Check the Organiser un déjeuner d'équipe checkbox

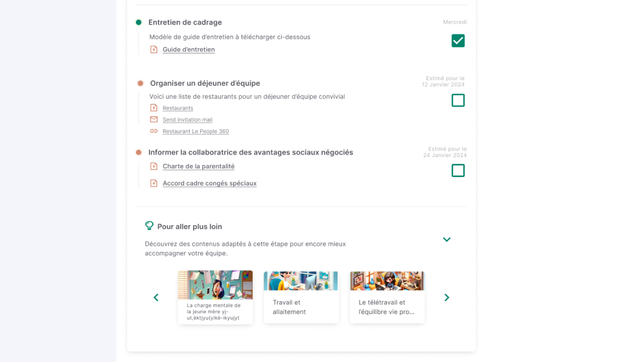[x=458, y=101]
